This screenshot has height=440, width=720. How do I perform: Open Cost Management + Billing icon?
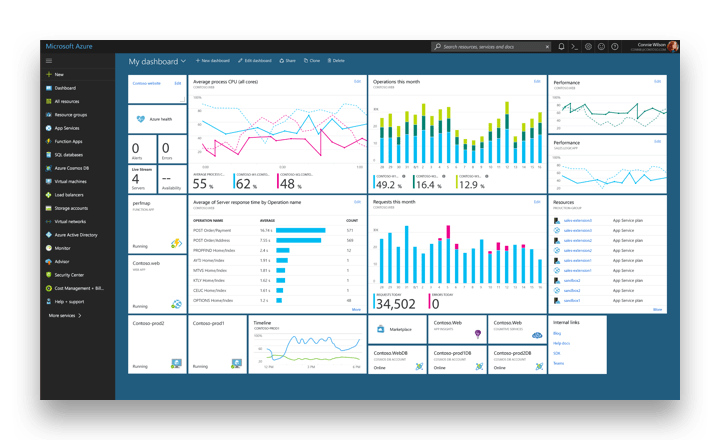tap(49, 288)
